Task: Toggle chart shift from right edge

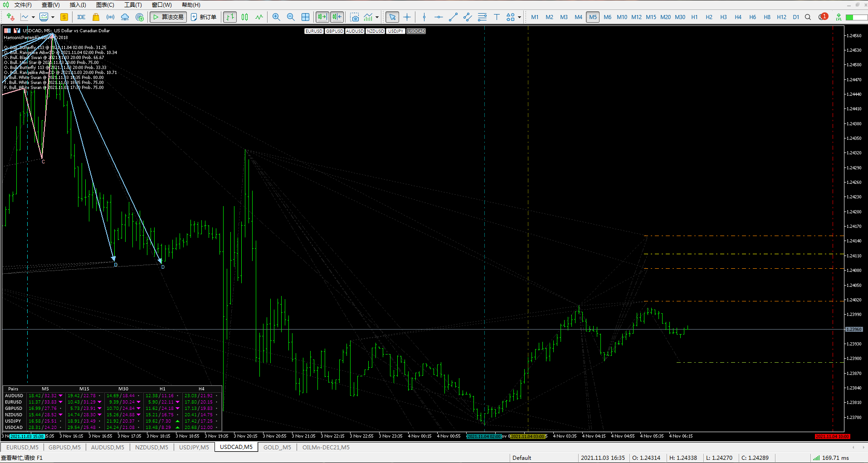Action: coord(337,17)
